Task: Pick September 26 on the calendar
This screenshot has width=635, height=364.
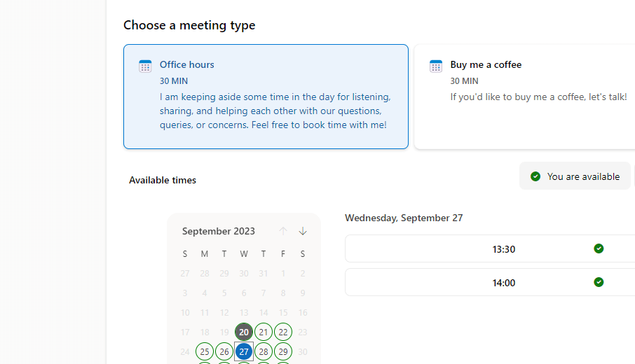Action: point(224,351)
